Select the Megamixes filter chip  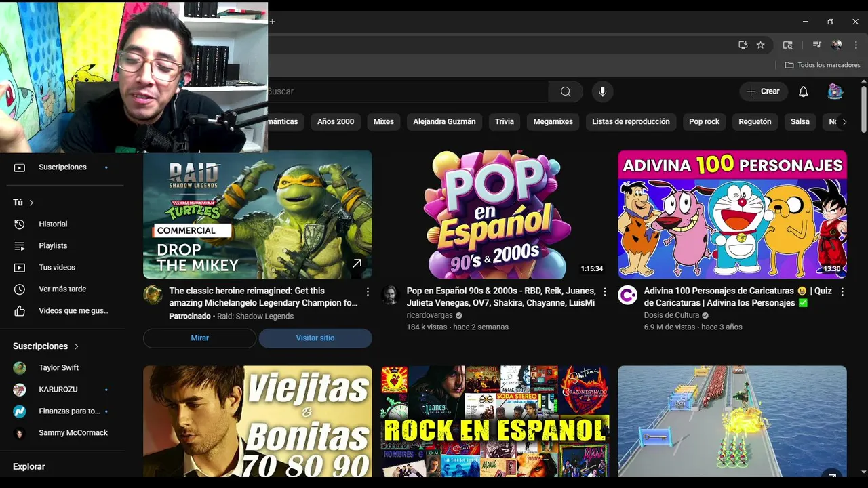[x=553, y=122]
